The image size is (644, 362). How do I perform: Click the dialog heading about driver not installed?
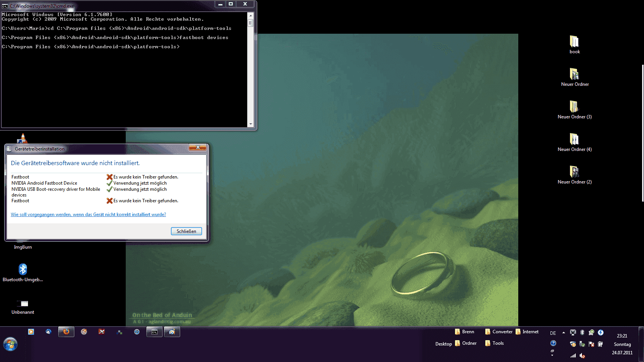75,163
